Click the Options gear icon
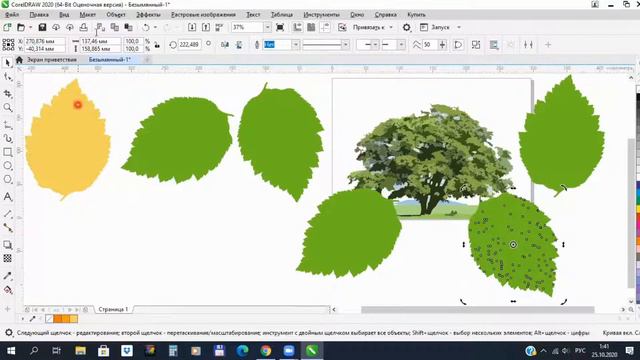Screen dimensions: 640x360 pos(407,27)
